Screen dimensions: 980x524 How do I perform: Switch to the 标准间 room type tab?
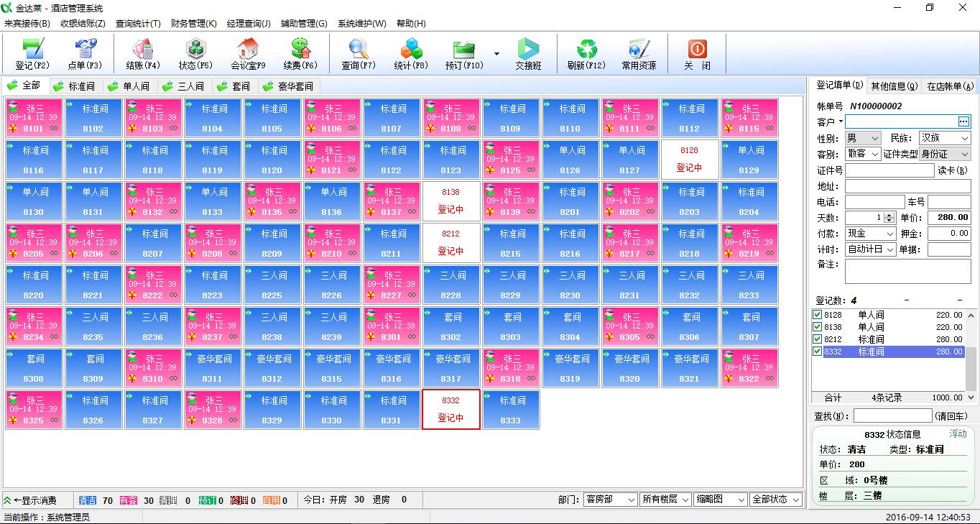pyautogui.click(x=75, y=86)
